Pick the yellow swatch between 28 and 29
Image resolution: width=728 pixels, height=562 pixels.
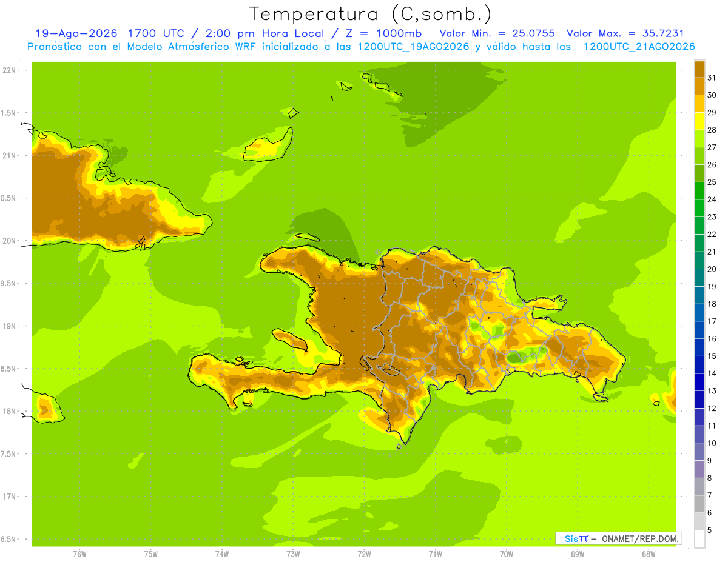[x=699, y=121]
